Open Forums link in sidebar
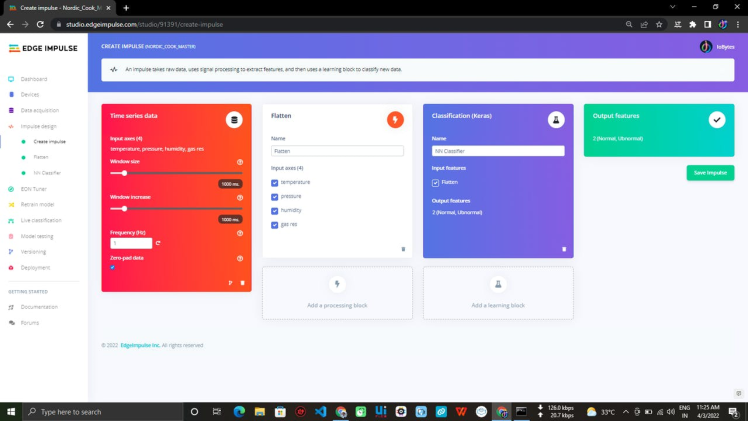Image resolution: width=748 pixels, height=421 pixels. pos(30,323)
